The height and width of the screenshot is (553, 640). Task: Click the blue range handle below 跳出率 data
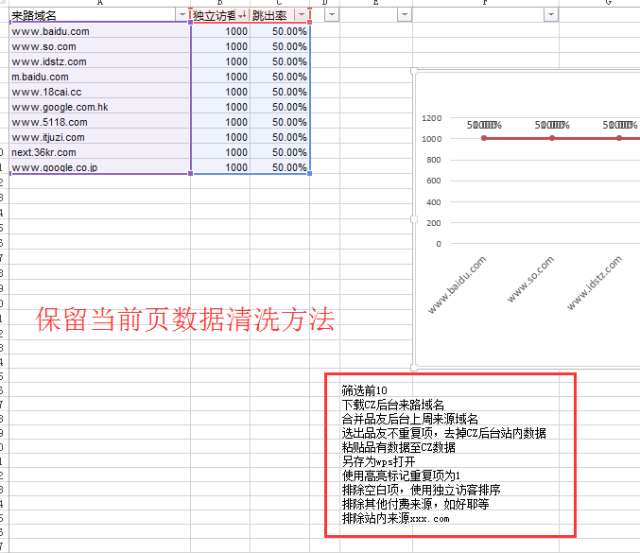coord(310,173)
